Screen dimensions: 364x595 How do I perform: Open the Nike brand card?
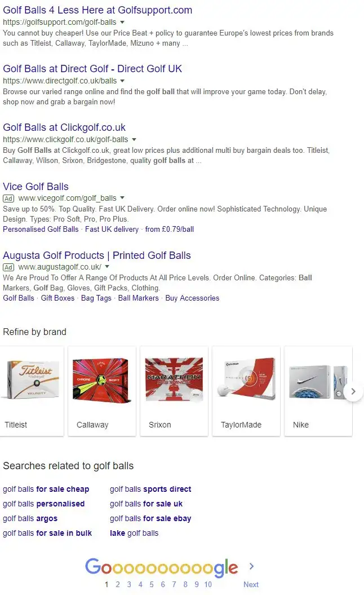tap(318, 391)
